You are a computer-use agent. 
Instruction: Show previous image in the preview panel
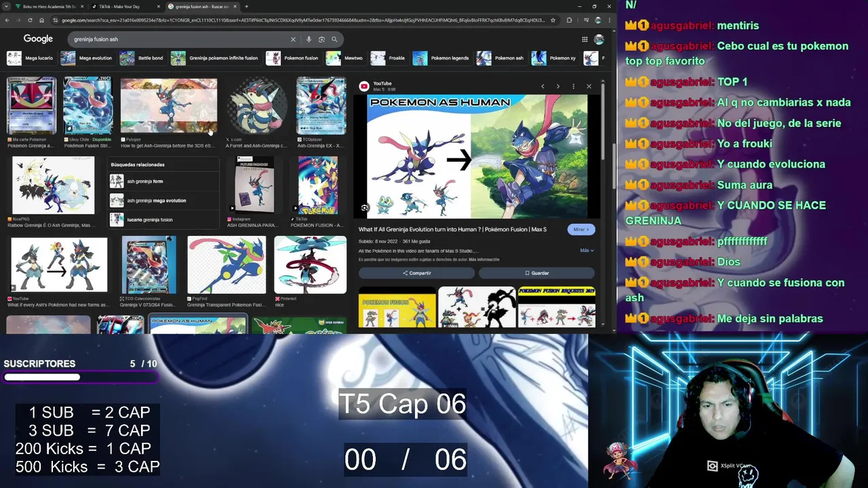(x=542, y=86)
